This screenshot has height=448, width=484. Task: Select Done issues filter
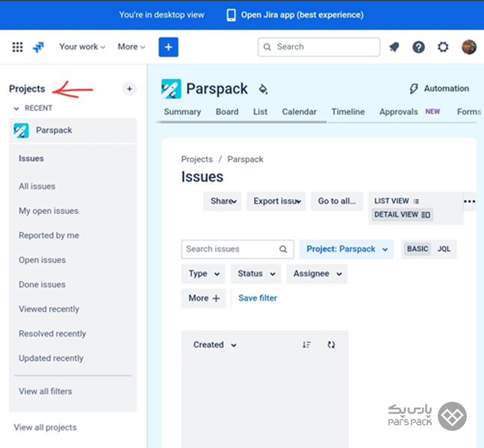[42, 284]
